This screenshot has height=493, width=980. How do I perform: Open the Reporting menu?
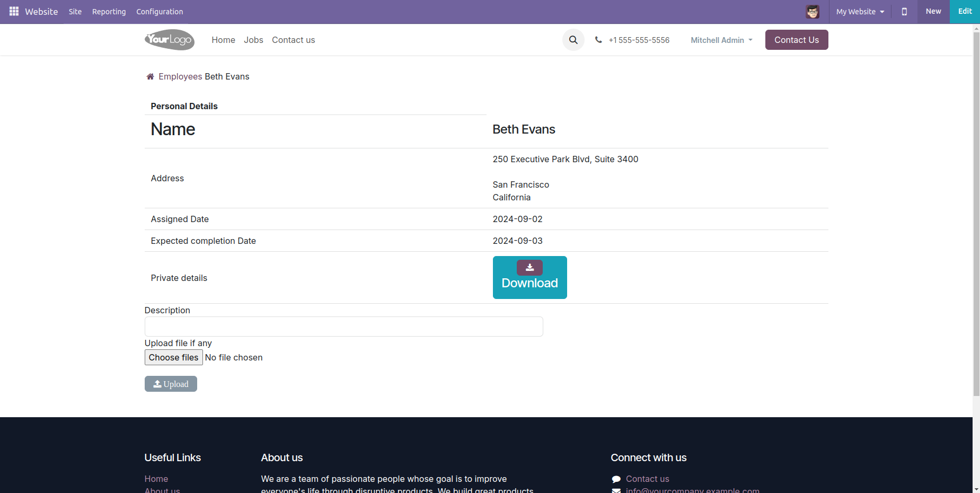pos(109,12)
